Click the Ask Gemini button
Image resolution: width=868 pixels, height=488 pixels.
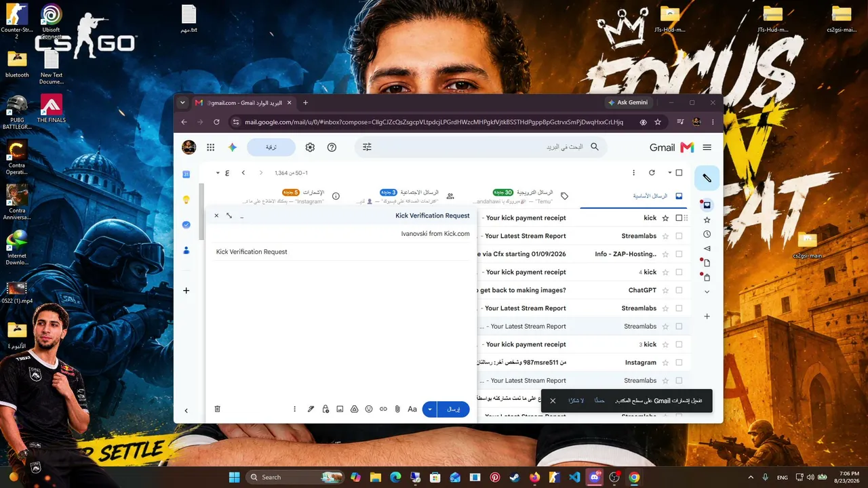click(x=628, y=103)
